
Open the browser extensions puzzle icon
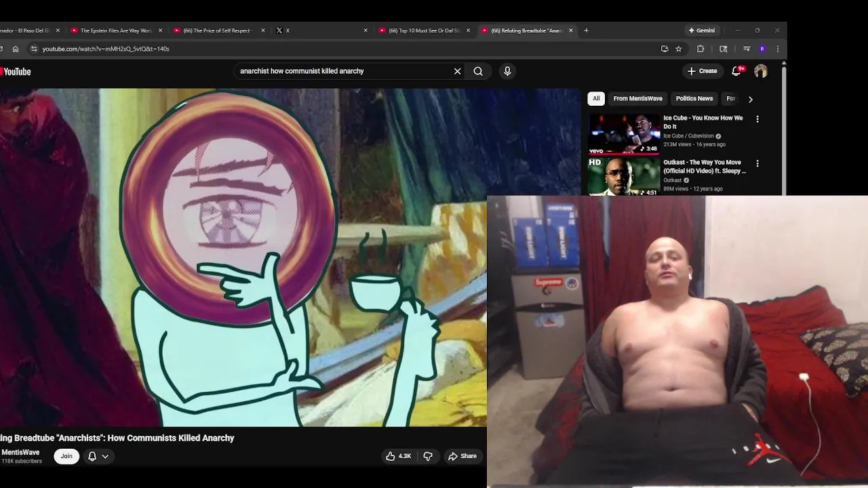coord(701,49)
